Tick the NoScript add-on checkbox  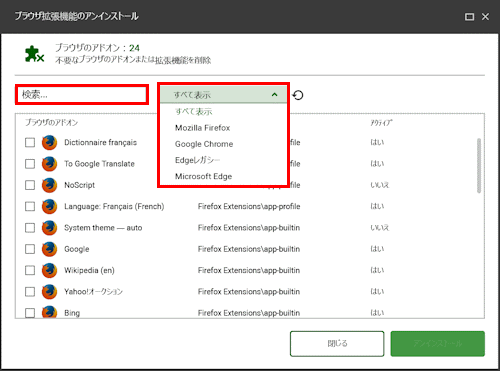pos(30,185)
